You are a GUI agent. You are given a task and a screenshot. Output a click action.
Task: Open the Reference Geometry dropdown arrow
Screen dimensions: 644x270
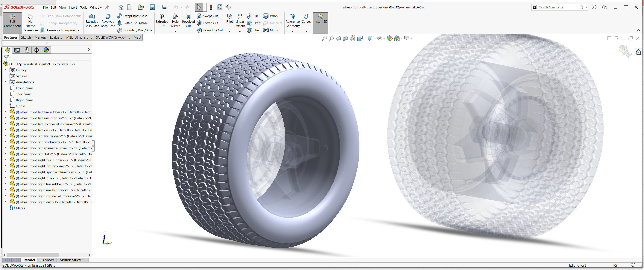coord(292,31)
